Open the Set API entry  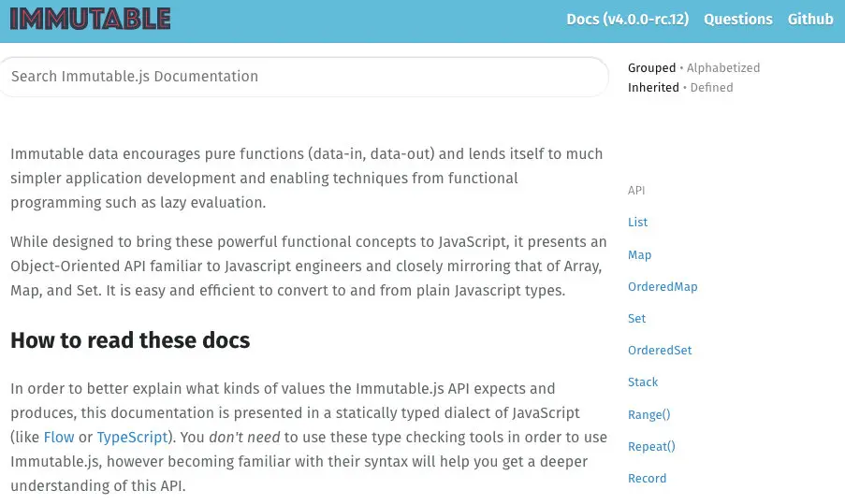[x=636, y=318]
